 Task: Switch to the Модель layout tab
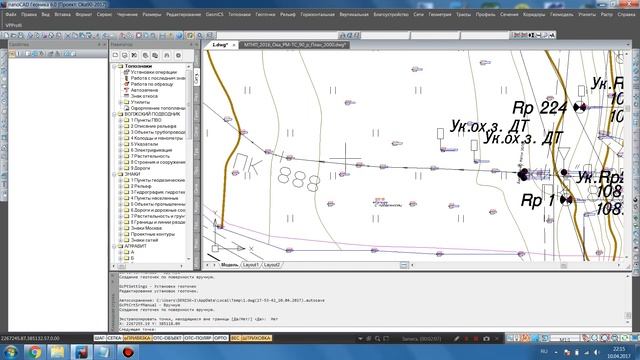229,265
